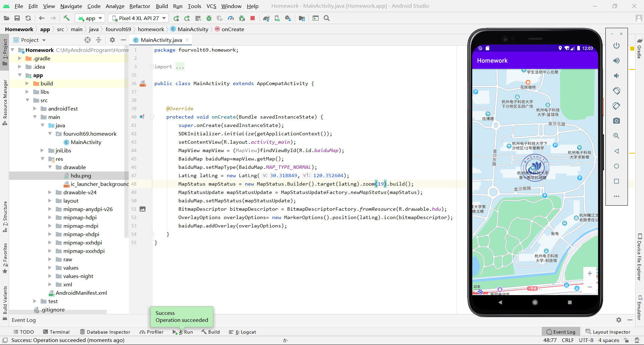The image size is (644, 345).
Task: Open the Profiler tool window
Action: click(152, 332)
